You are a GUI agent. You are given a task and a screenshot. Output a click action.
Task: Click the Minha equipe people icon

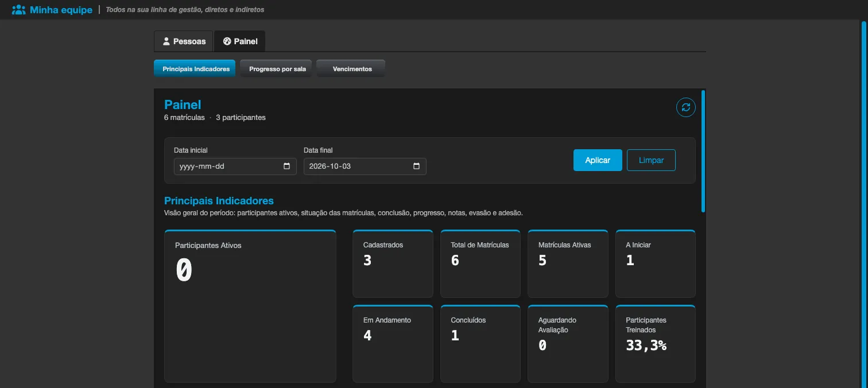click(x=19, y=10)
